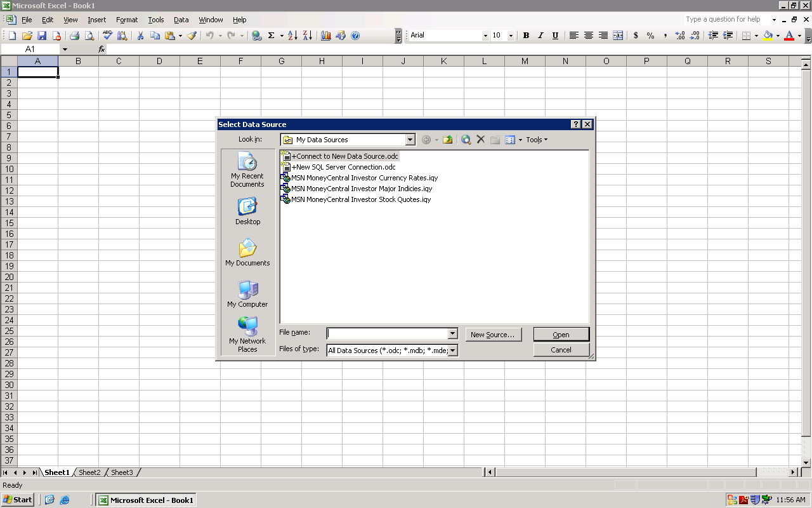The width and height of the screenshot is (812, 508).
Task: Select +Connect to New Data Source.odc
Action: point(340,156)
